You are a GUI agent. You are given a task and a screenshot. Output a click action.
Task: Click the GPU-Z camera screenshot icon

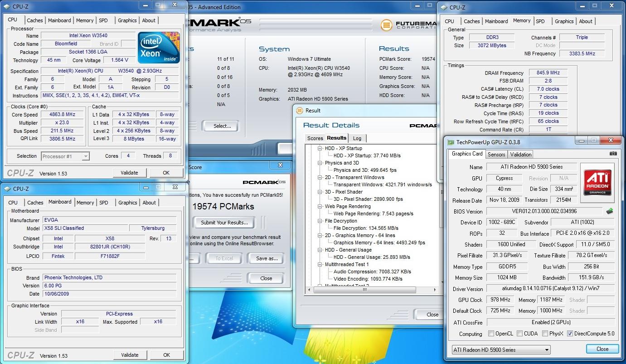coord(613,154)
